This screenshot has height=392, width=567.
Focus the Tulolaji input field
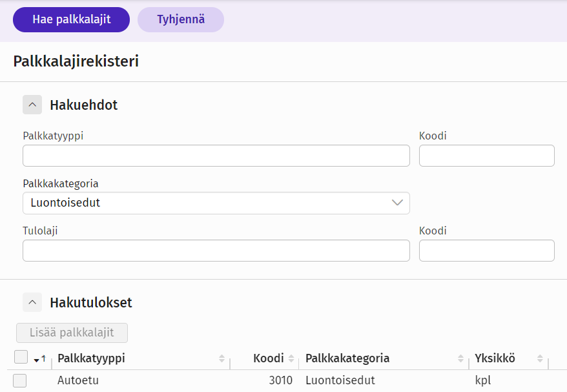(x=216, y=250)
